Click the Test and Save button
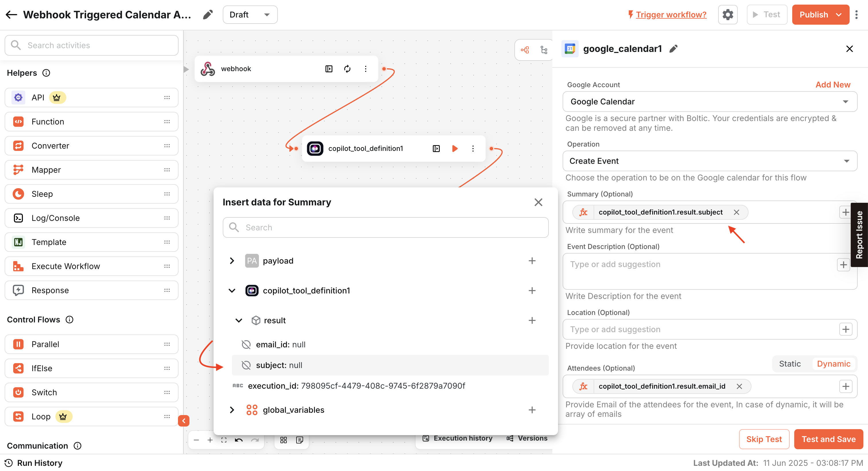868x471 pixels. pyautogui.click(x=828, y=439)
